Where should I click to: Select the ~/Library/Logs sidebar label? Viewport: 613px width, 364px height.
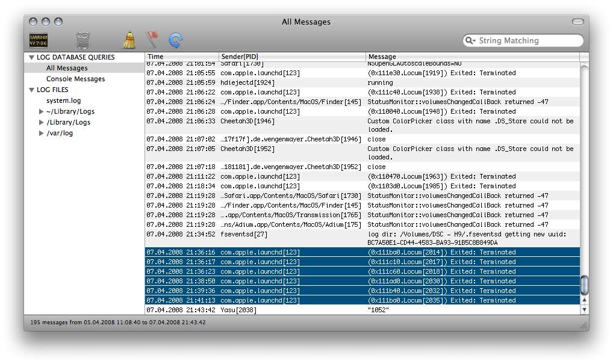[x=70, y=112]
